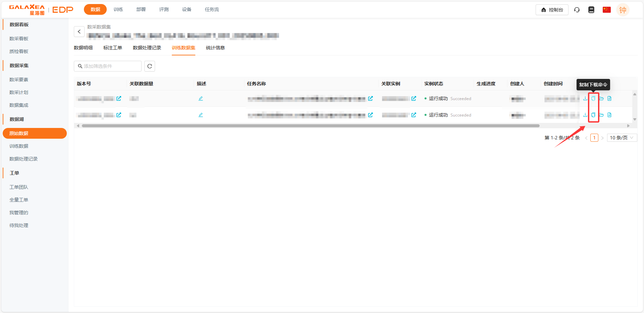644x313 pixels.
Task: Edit the description in the first row
Action: coord(201,98)
